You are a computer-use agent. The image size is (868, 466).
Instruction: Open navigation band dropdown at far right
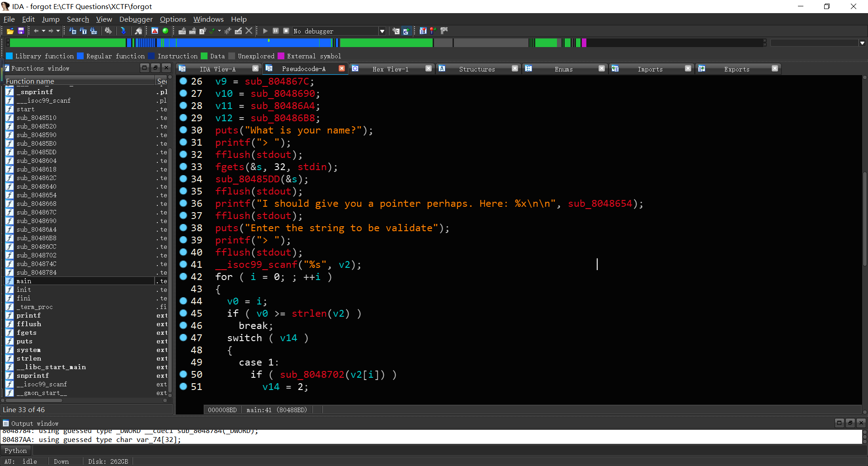click(862, 43)
